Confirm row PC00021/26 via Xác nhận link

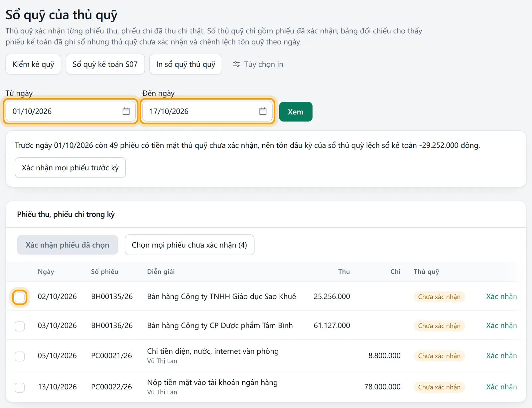(x=501, y=355)
